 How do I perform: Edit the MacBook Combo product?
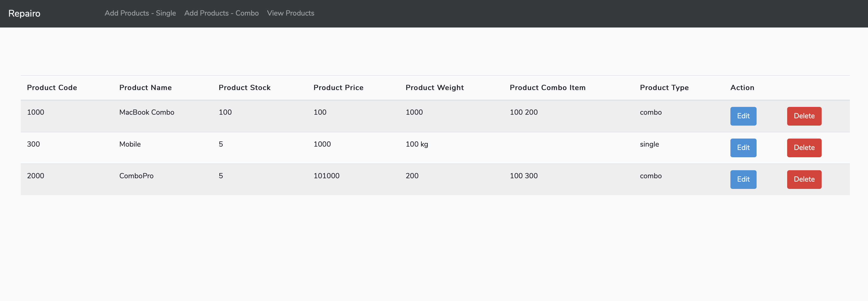point(743,116)
